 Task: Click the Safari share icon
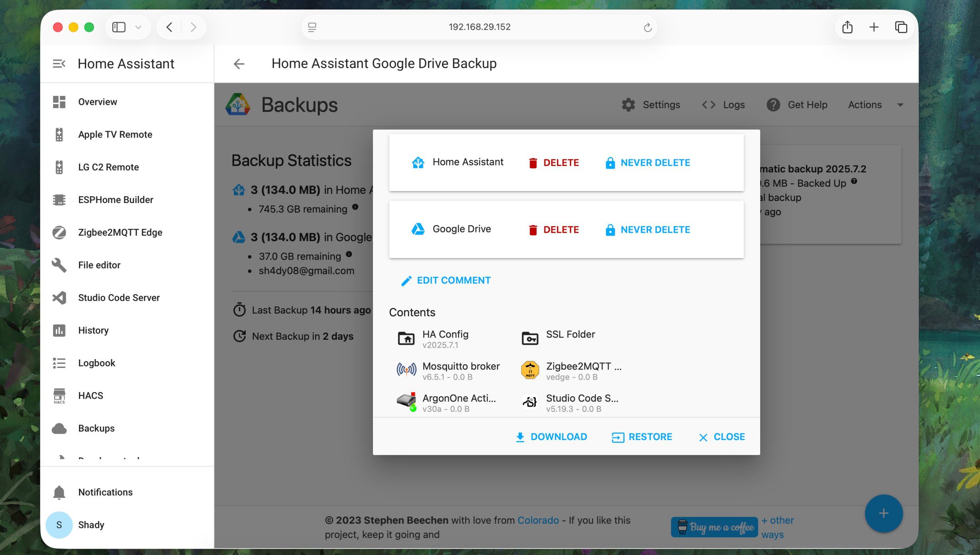tap(847, 27)
